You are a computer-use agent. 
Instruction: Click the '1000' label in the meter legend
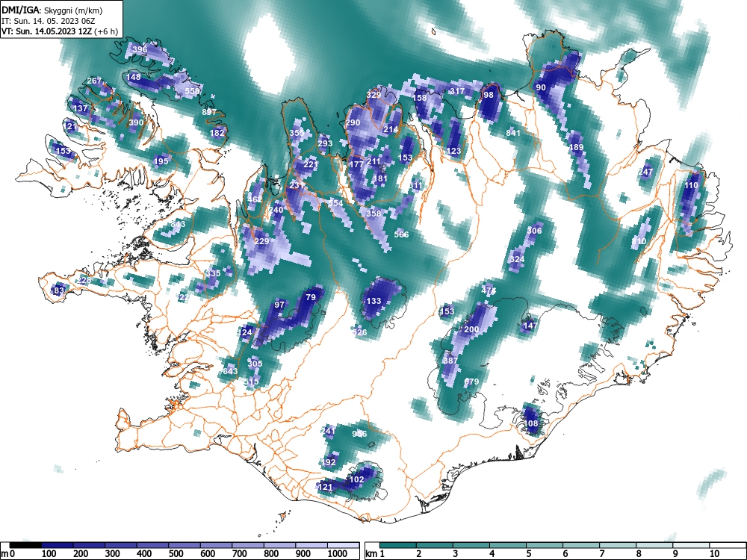point(338,554)
